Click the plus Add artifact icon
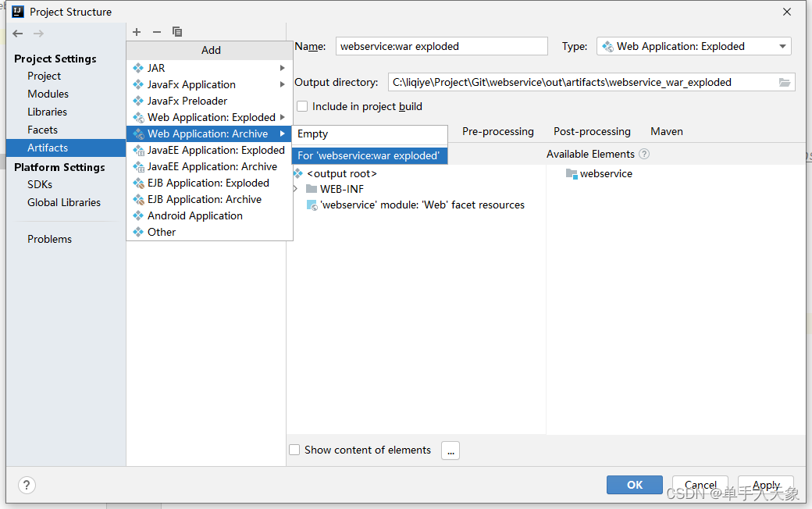 coord(137,32)
